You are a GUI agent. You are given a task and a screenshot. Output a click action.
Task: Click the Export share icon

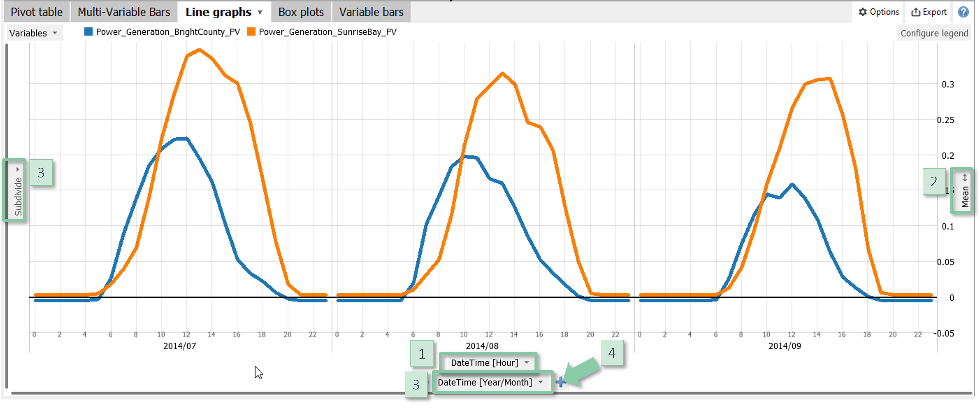click(x=915, y=12)
